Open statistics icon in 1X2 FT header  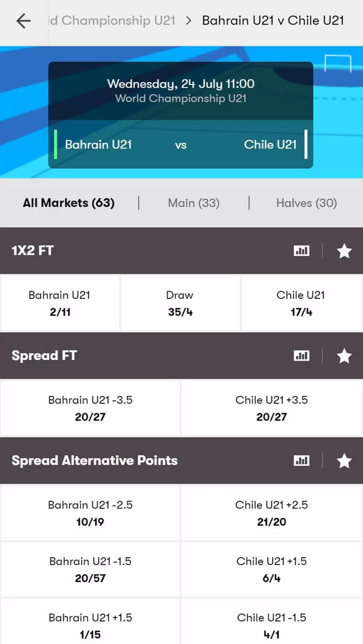[x=301, y=251]
